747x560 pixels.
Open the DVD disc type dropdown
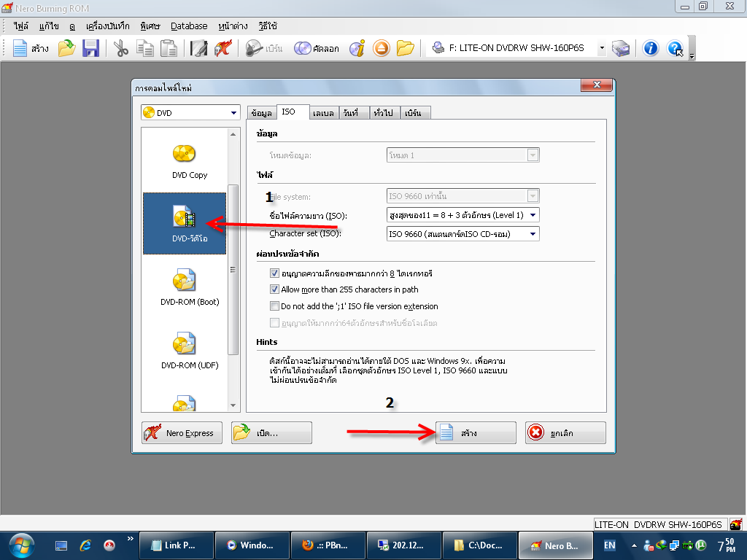(x=190, y=112)
